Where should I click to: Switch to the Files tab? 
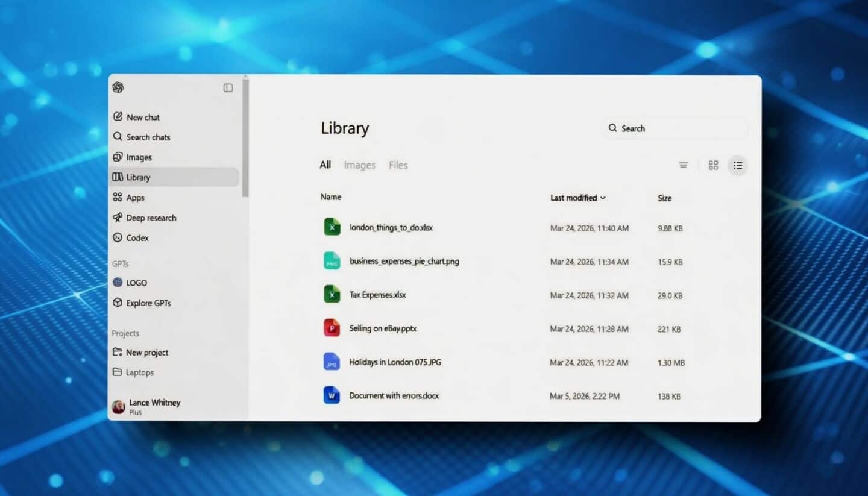[x=398, y=165]
